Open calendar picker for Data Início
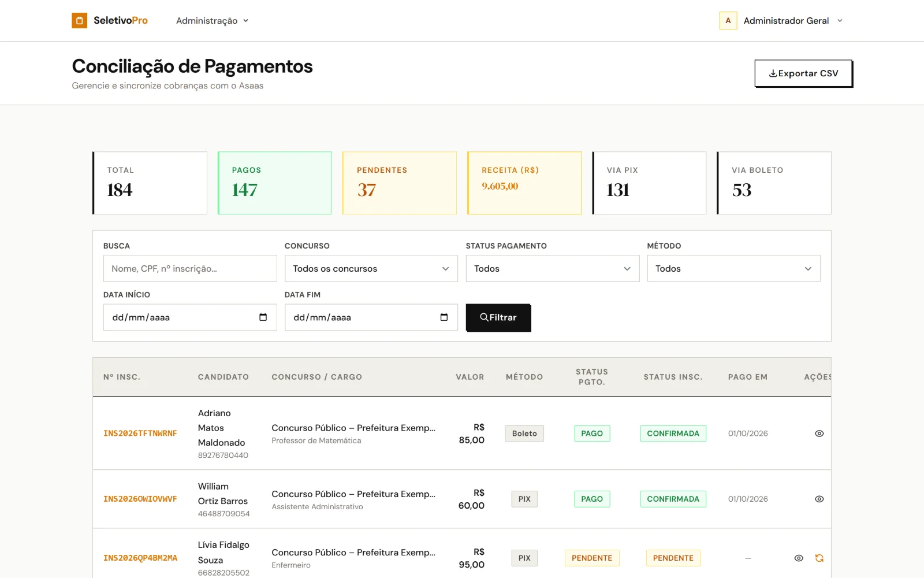This screenshot has width=924, height=578. pos(263,317)
